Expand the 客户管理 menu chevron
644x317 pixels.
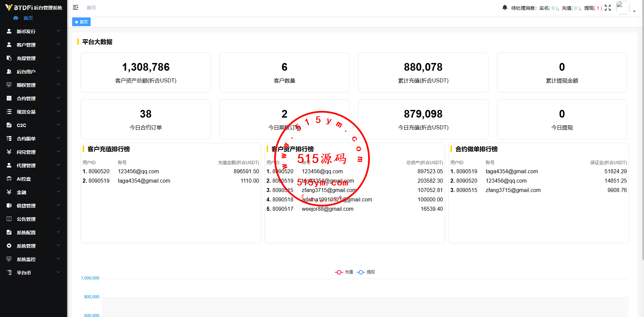[58, 44]
